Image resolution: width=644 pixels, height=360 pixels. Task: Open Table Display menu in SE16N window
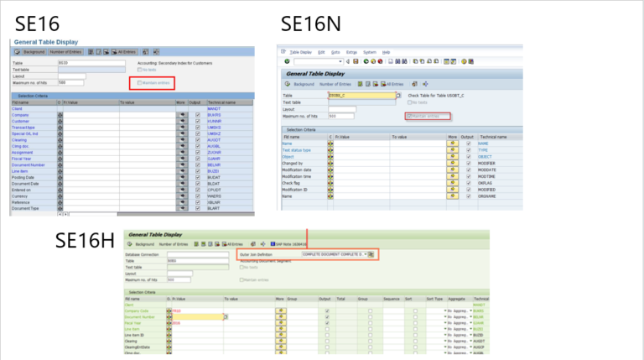coord(301,52)
